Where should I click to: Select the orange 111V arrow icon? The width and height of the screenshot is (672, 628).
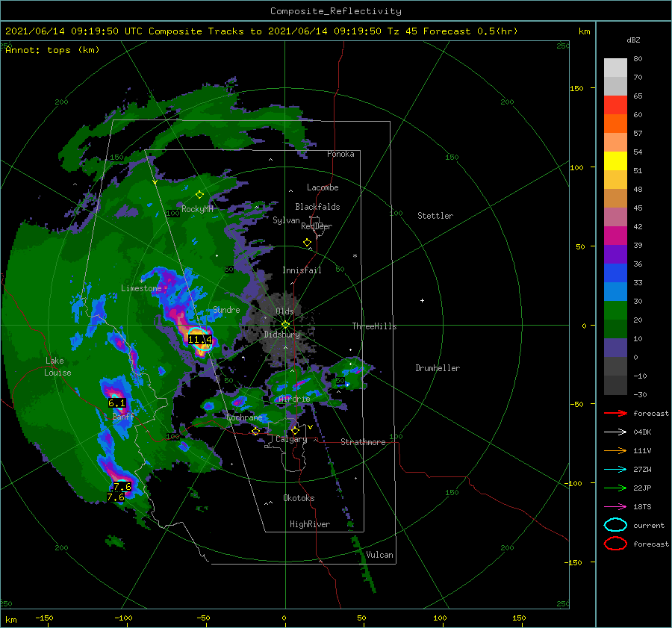click(x=615, y=450)
